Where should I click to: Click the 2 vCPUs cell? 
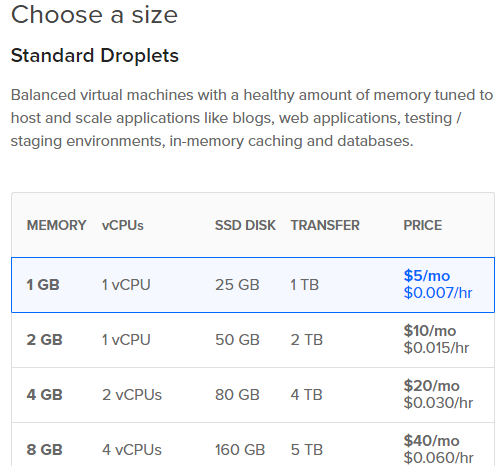[132, 395]
